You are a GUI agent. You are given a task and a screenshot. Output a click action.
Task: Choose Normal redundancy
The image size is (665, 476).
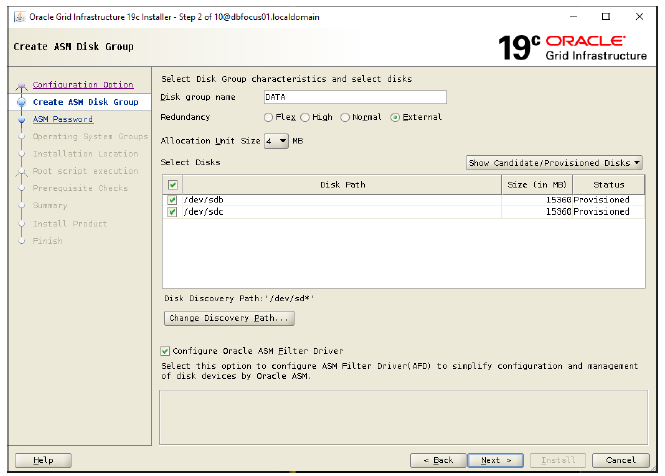click(x=345, y=118)
